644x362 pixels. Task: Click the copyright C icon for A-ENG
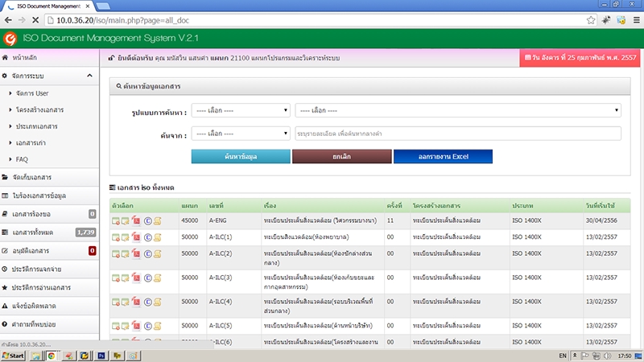tap(148, 220)
